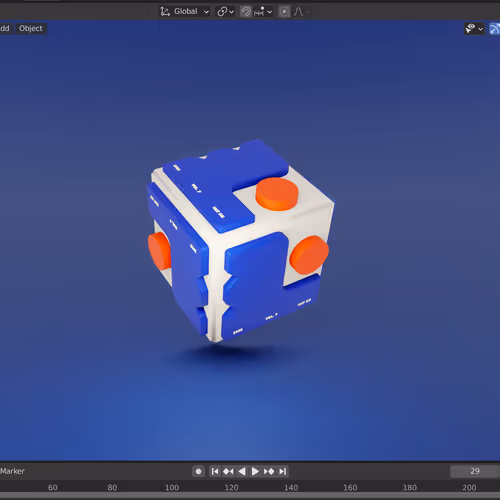Image resolution: width=500 pixels, height=500 pixels.
Task: Click frame 160 on the timeline ruler
Action: pos(350,488)
